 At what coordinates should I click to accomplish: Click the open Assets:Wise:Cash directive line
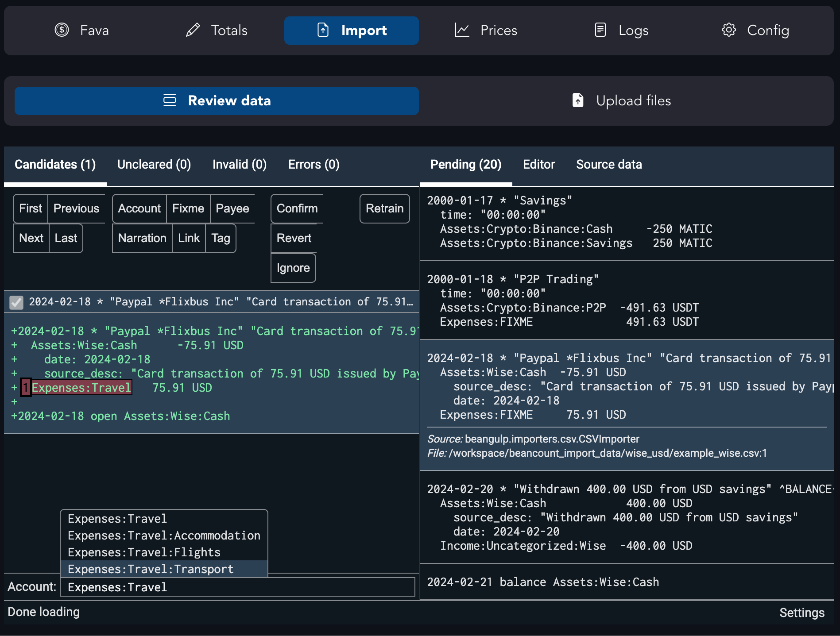[x=120, y=416]
